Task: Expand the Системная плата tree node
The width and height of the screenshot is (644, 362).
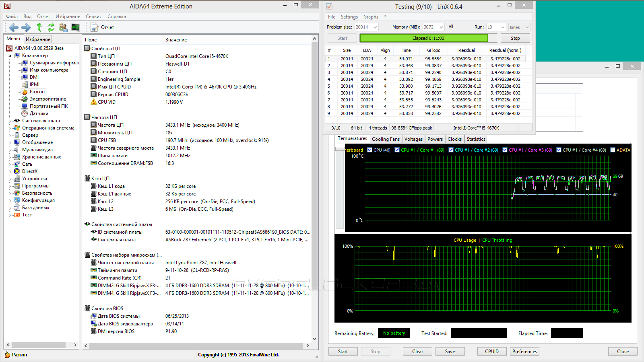Action: click(x=10, y=121)
